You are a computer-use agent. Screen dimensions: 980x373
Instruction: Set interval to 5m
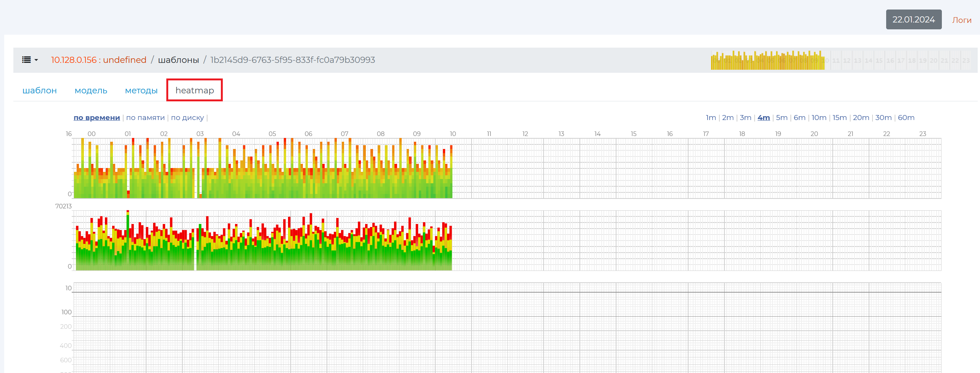(x=781, y=118)
